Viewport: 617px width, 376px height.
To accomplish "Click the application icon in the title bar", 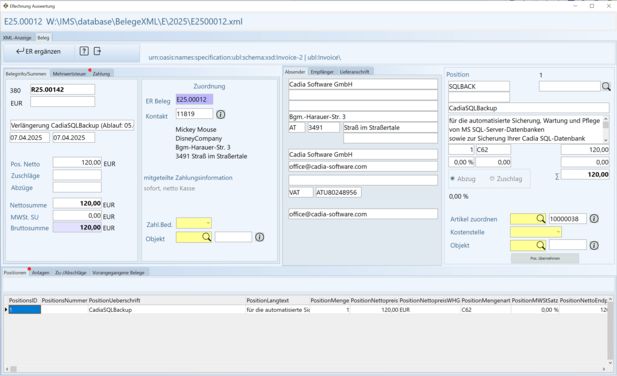I will [6, 6].
